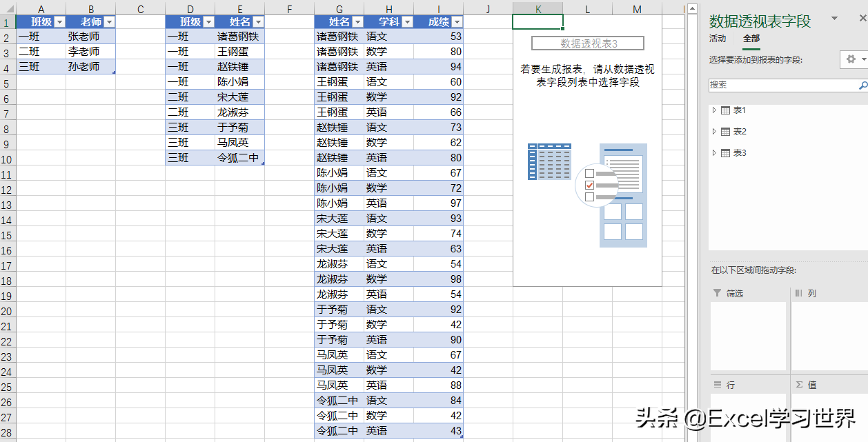Viewport: 868px width, 442px height.
Task: Switch to the 全部 tab
Action: 751,39
